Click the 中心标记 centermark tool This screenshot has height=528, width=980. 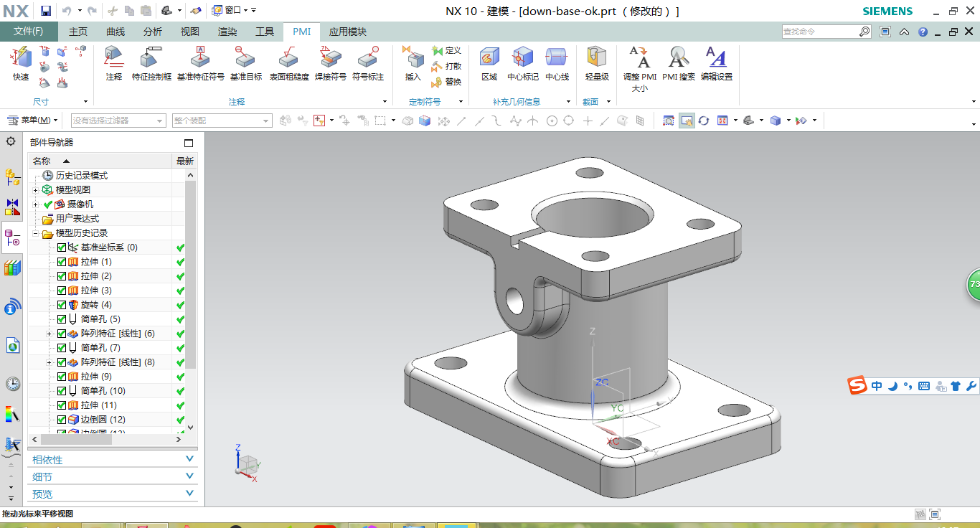[523, 64]
